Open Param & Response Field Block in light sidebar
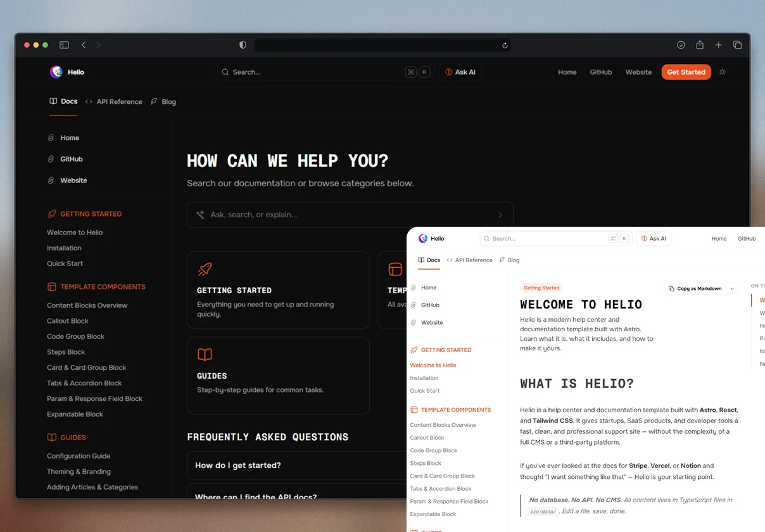The image size is (765, 532). pyautogui.click(x=449, y=502)
